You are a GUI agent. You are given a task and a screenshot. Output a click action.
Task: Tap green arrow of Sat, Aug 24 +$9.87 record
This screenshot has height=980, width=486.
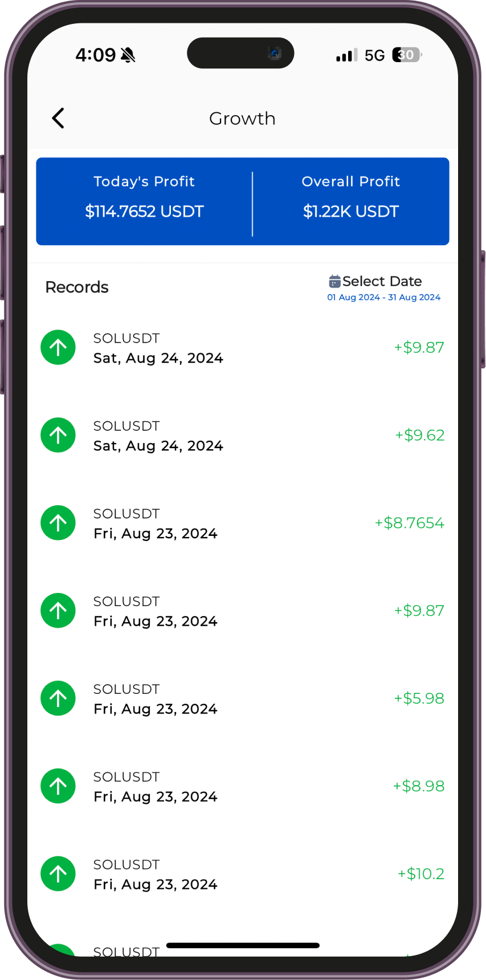[x=58, y=348]
